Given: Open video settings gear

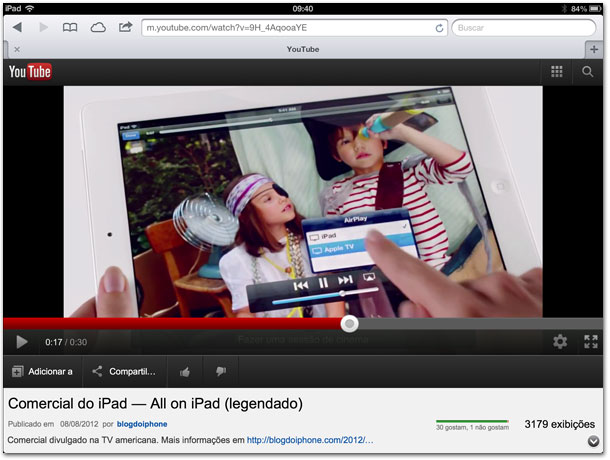Looking at the screenshot, I should (x=560, y=342).
